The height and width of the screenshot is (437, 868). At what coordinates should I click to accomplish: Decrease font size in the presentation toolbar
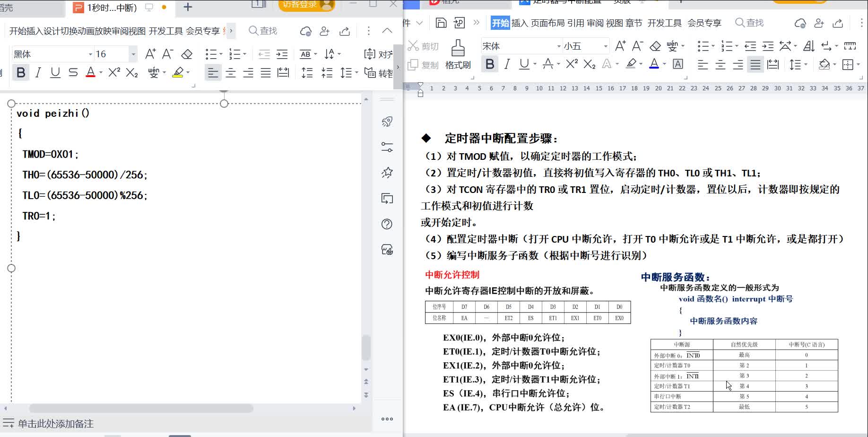[168, 54]
